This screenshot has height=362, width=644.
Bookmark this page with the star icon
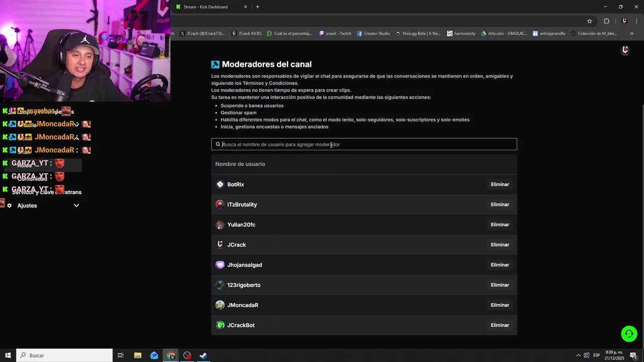point(590,21)
